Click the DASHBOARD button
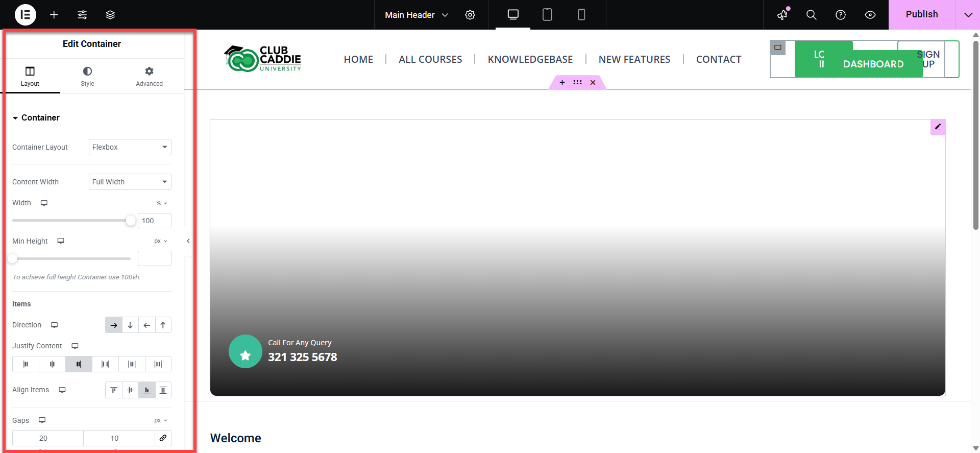This screenshot has height=453, width=980. pyautogui.click(x=873, y=64)
